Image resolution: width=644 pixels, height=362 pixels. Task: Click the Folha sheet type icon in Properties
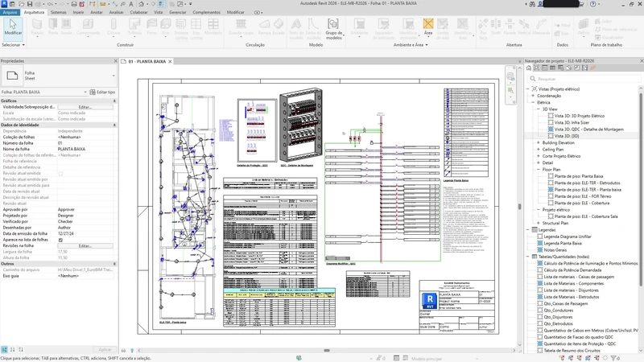click(x=12, y=76)
